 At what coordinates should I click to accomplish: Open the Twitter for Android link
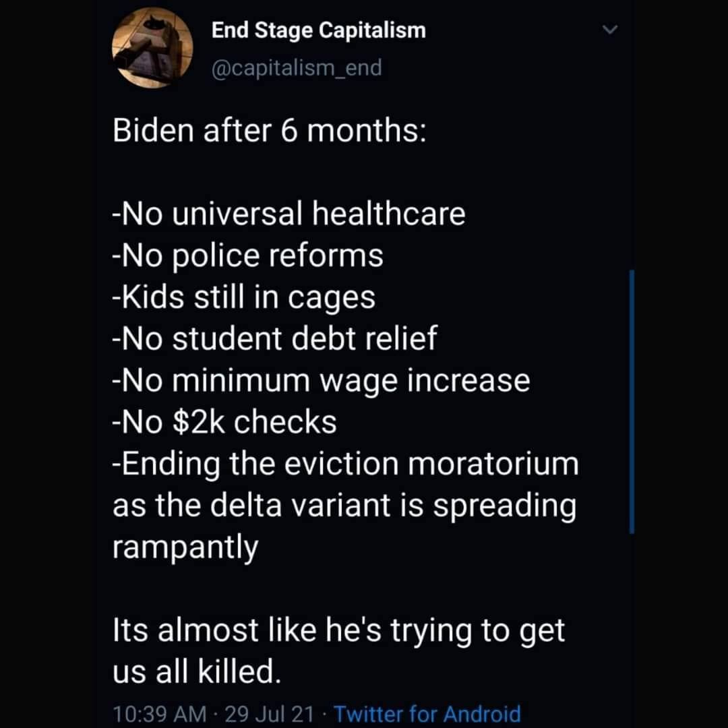click(x=427, y=713)
